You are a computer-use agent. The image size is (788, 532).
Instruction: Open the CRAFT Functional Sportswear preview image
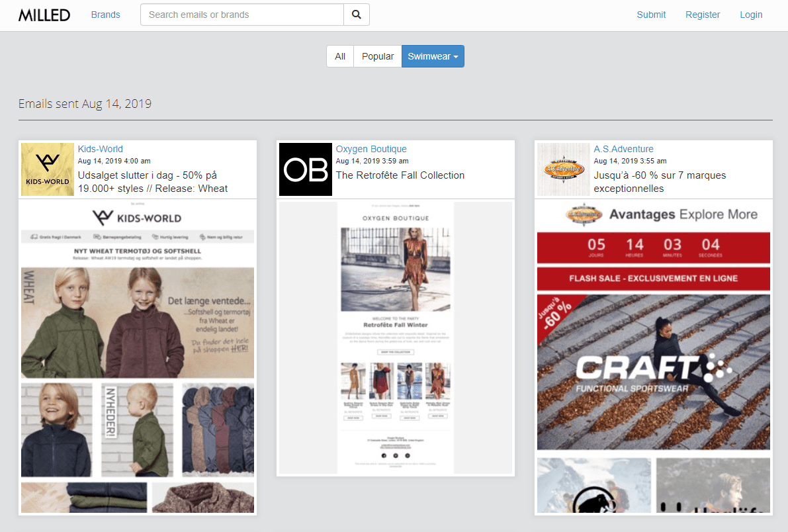tap(653, 372)
